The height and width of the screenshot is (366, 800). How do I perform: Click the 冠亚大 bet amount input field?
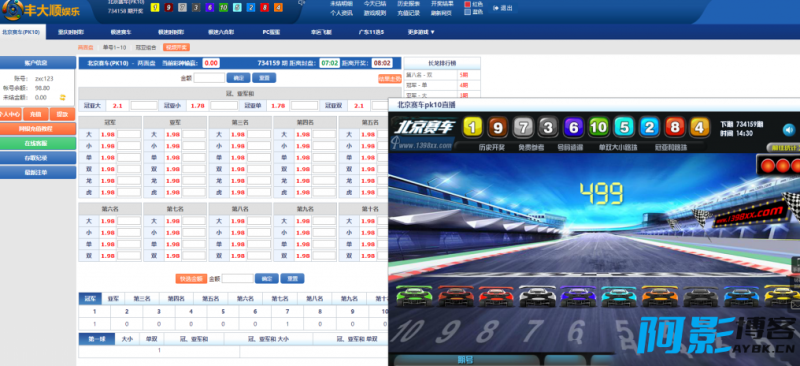click(144, 106)
